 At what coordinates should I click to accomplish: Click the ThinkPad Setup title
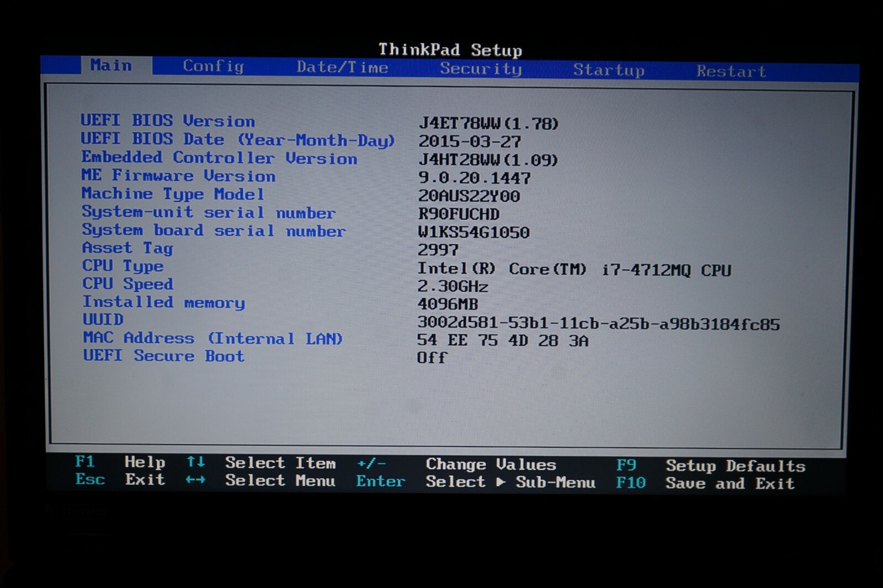pyautogui.click(x=450, y=50)
